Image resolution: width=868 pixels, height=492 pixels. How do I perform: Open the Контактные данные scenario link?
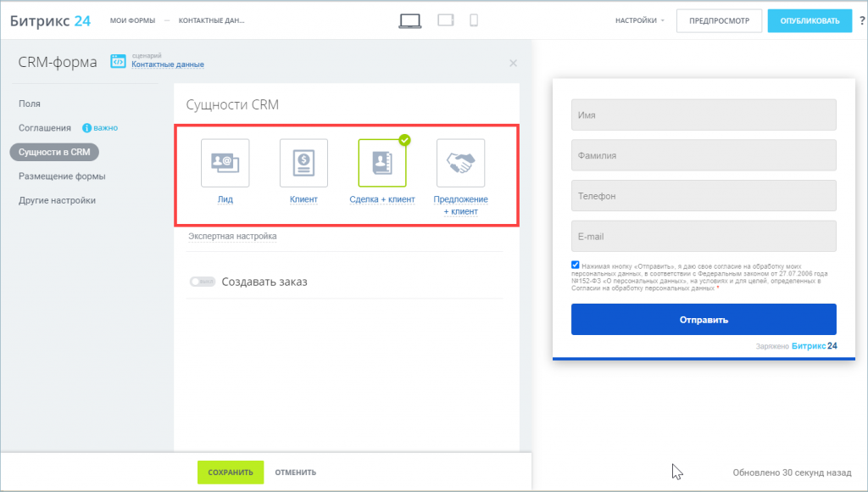click(168, 64)
